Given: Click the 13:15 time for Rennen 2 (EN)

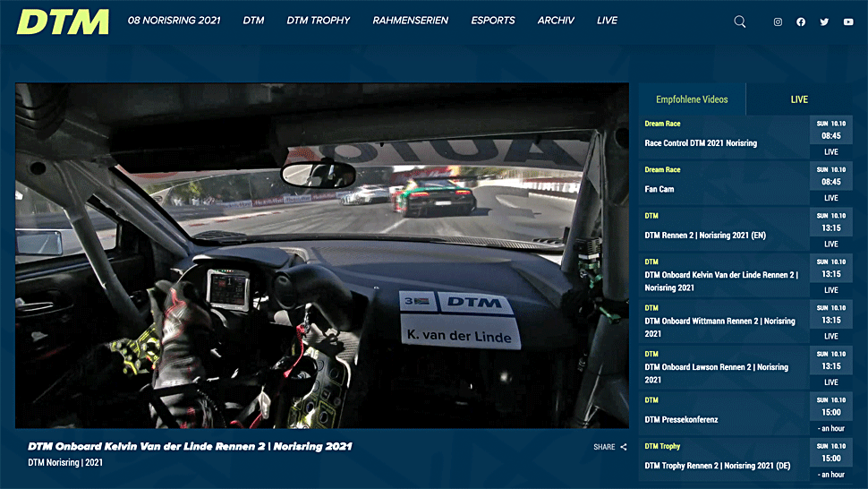Looking at the screenshot, I should click(831, 227).
